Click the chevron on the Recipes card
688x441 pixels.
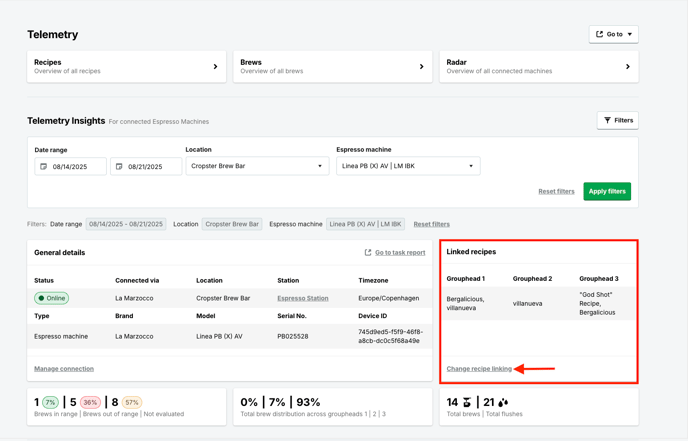[x=215, y=67]
